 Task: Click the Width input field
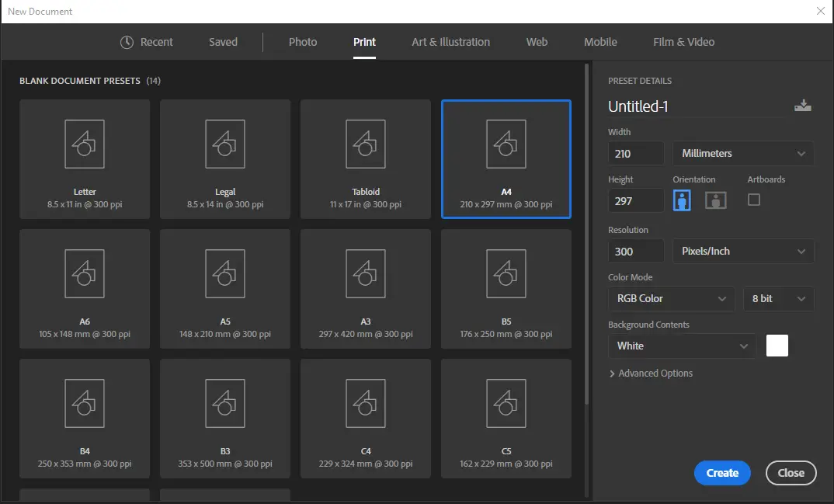pos(636,153)
